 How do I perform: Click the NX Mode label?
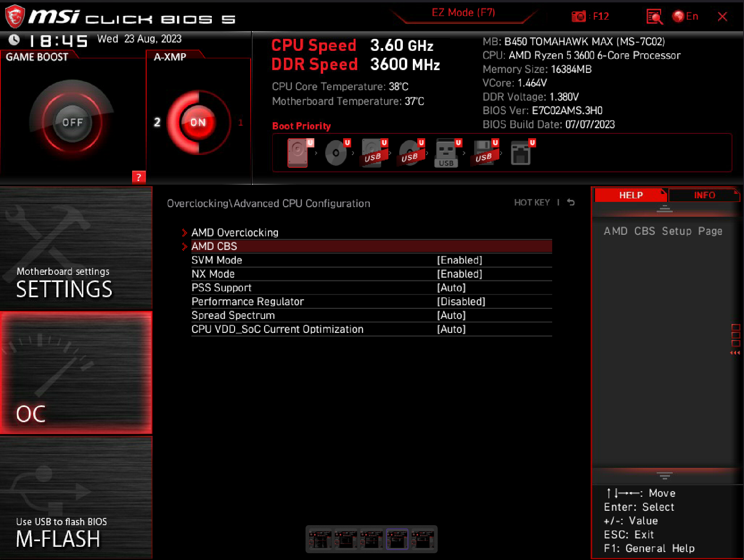click(x=213, y=274)
